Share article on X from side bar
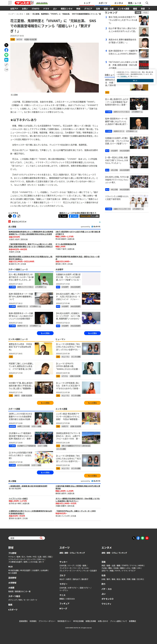157x644 pixels. click(6, 45)
